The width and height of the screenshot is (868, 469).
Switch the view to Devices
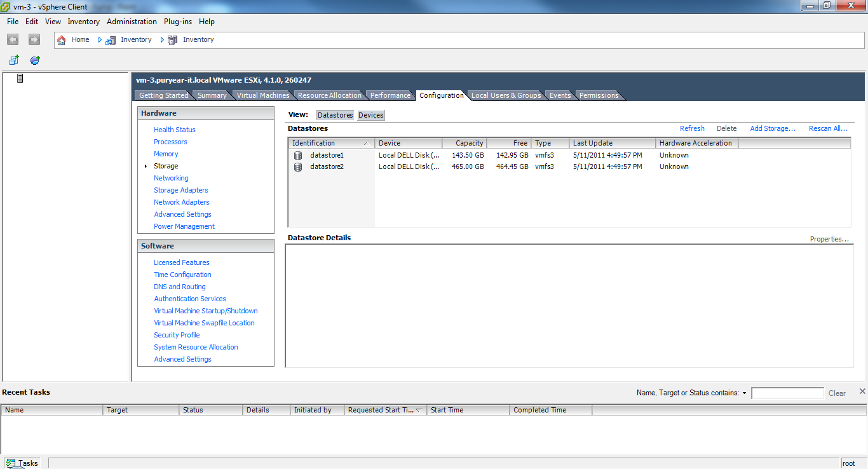point(370,115)
